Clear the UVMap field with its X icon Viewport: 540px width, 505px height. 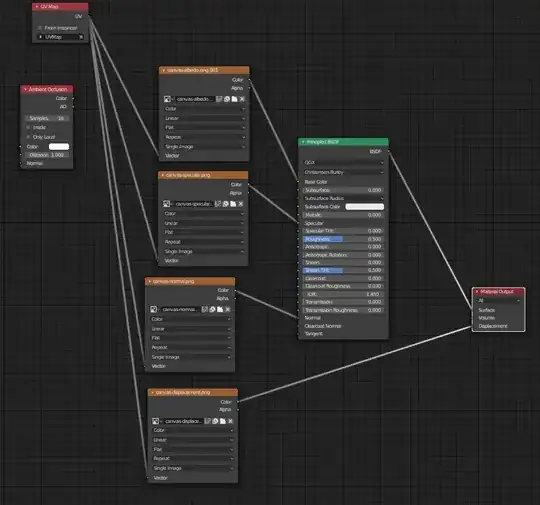tap(81, 37)
